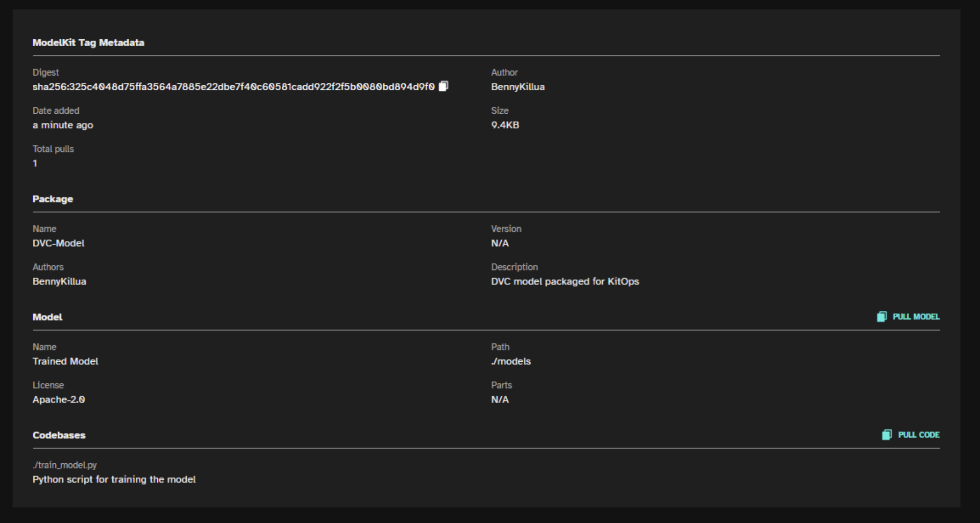The width and height of the screenshot is (980, 523).
Task: Click the 'Digest' field label
Action: point(45,73)
